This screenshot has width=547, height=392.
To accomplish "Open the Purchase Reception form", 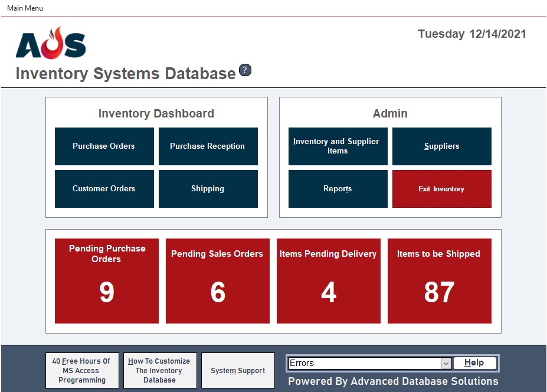I will tap(208, 146).
